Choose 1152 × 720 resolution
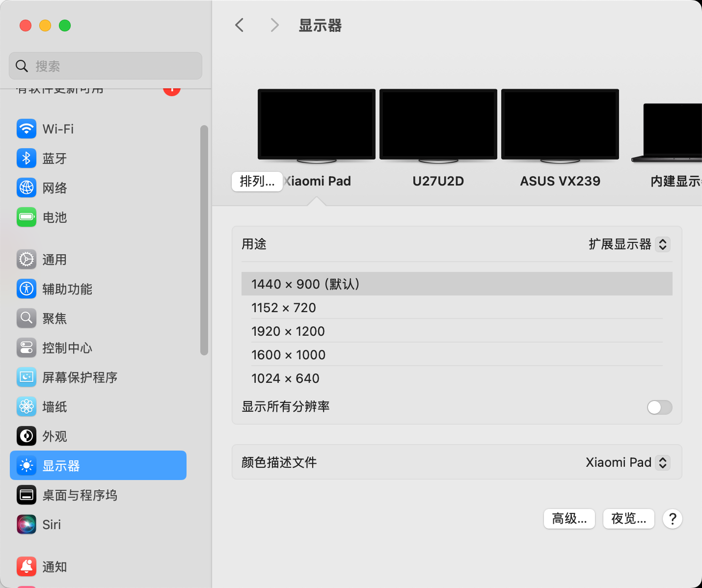 point(457,308)
